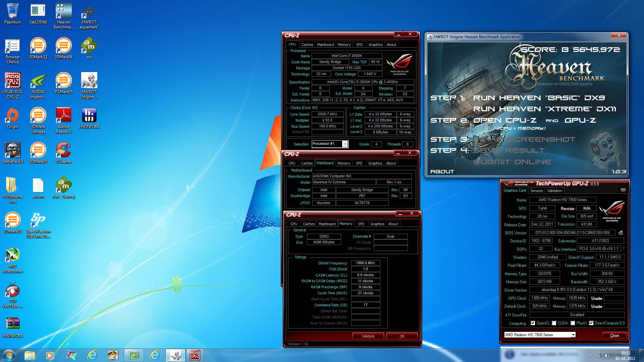Click Run Heaven "Xtreme" DX11
The height and width of the screenshot is (362, 644).
click(545, 109)
